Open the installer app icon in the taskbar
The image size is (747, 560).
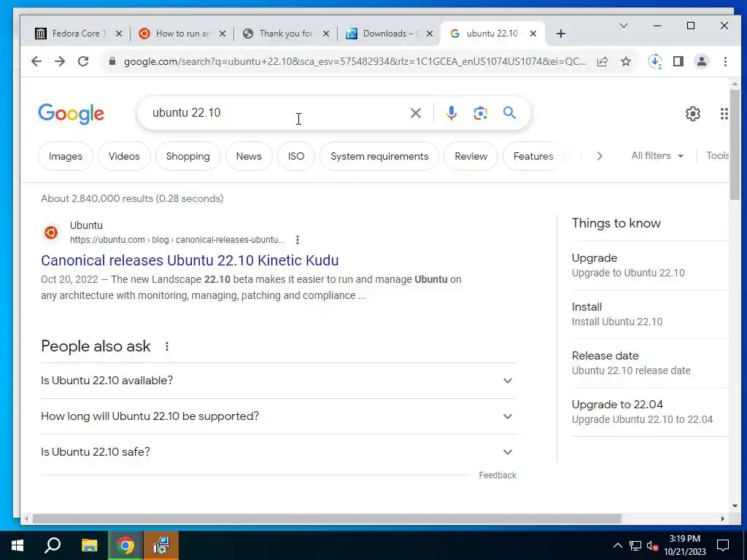161,545
